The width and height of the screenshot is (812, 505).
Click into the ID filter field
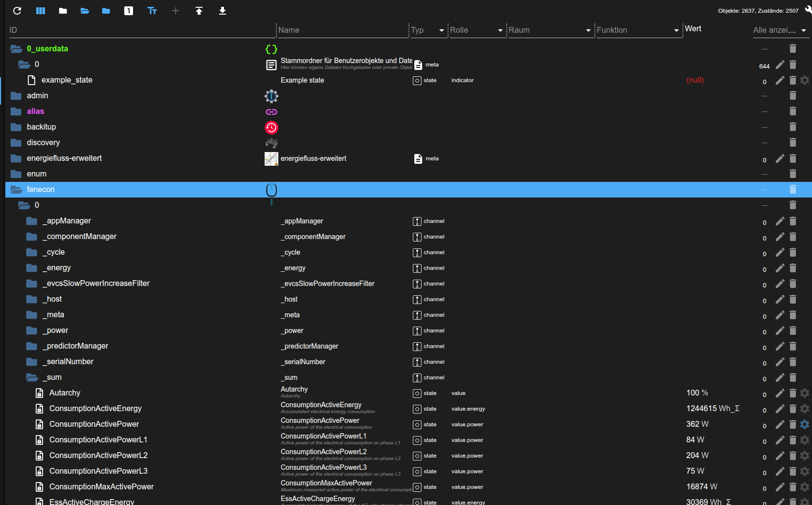[x=142, y=30]
